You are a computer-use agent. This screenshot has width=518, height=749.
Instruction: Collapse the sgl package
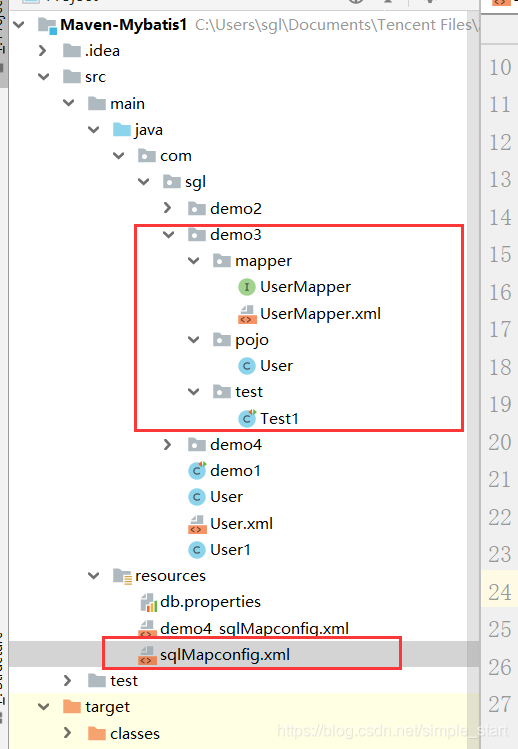click(143, 182)
